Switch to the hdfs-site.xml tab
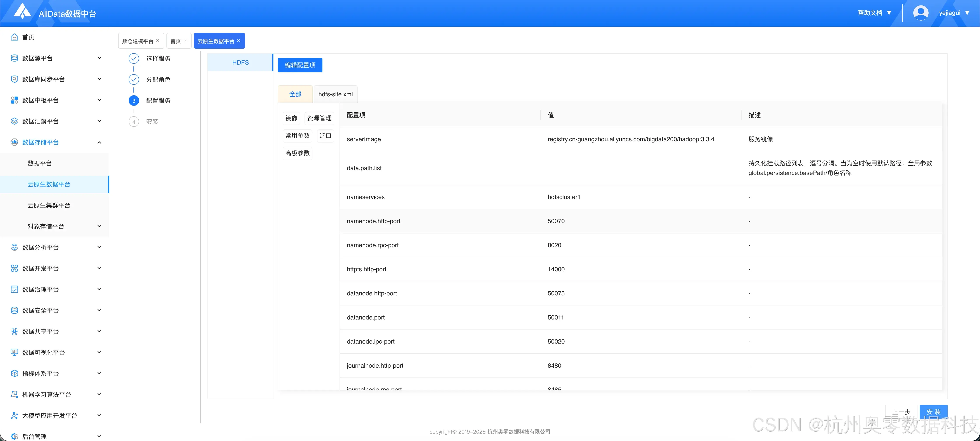Image resolution: width=980 pixels, height=441 pixels. [335, 94]
